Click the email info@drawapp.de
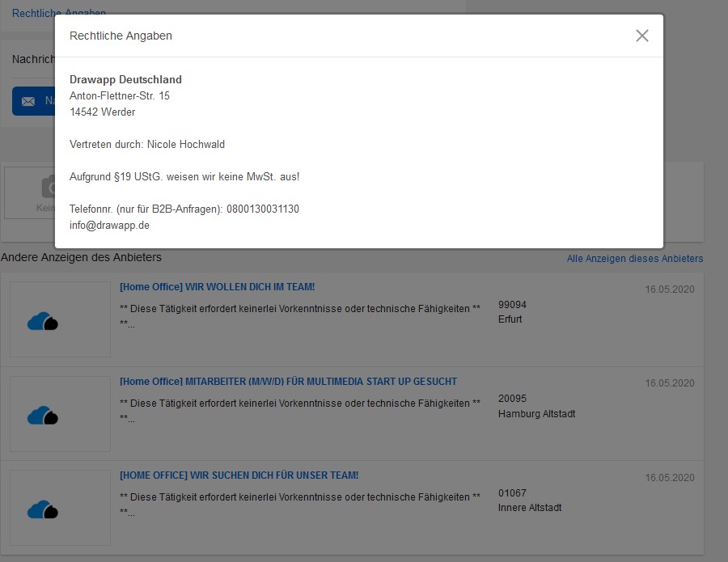This screenshot has width=728, height=562. click(x=109, y=225)
